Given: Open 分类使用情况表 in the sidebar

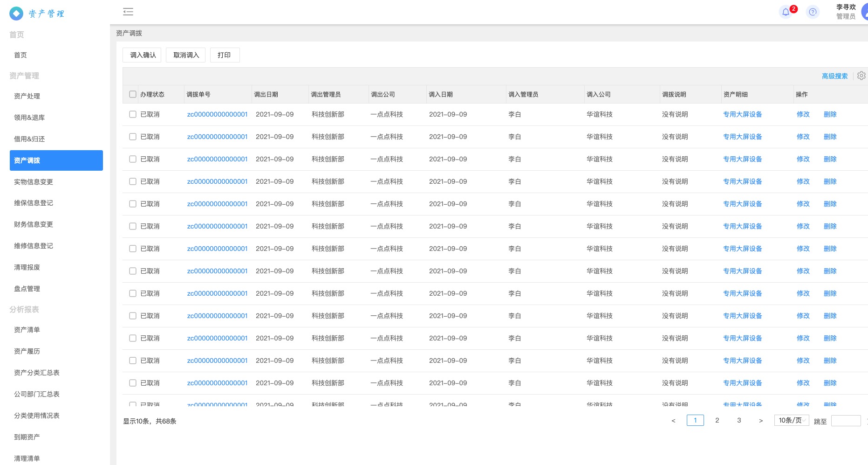Looking at the screenshot, I should coord(37,416).
